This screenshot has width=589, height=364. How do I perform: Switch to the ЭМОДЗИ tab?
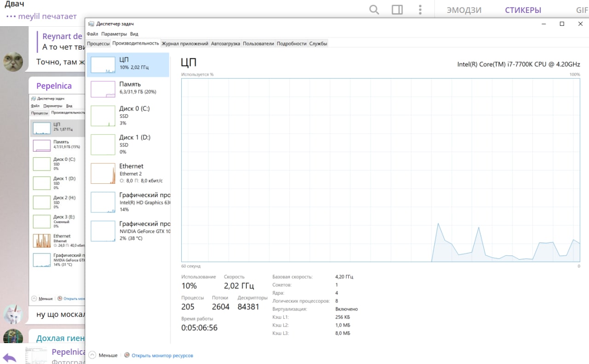point(464,10)
